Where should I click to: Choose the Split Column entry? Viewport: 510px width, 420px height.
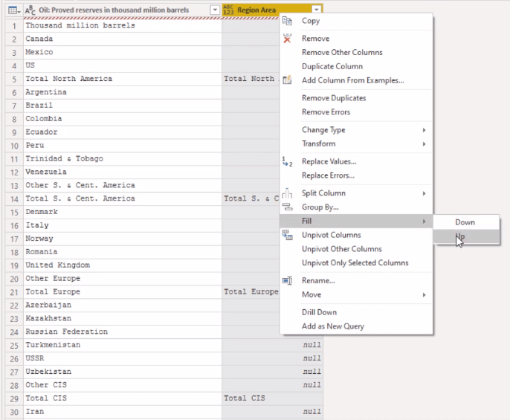356,193
